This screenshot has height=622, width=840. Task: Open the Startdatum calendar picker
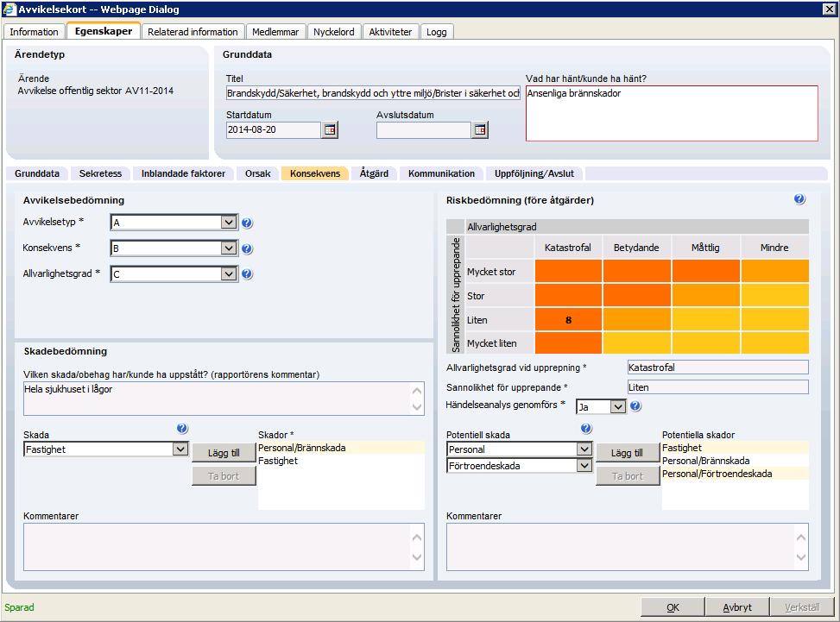click(330, 130)
